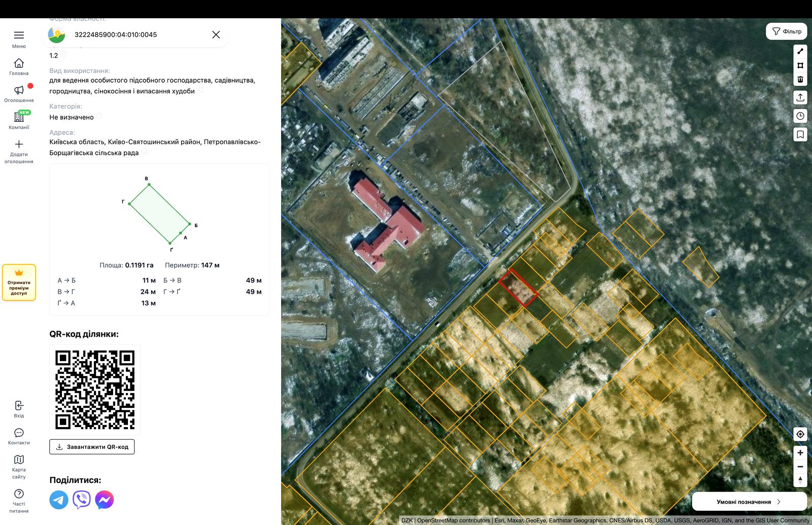This screenshot has height=525, width=812.
Task: Click the QR-код ділянки: heading
Action: (x=84, y=334)
